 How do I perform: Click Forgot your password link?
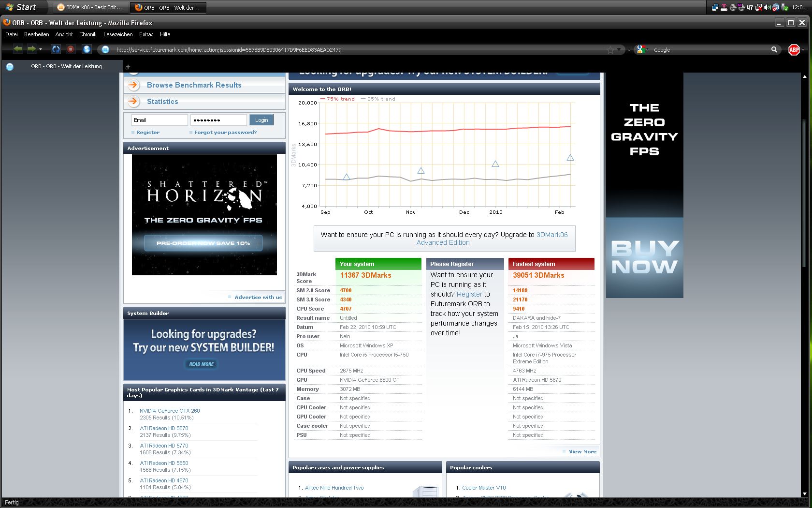225,132
